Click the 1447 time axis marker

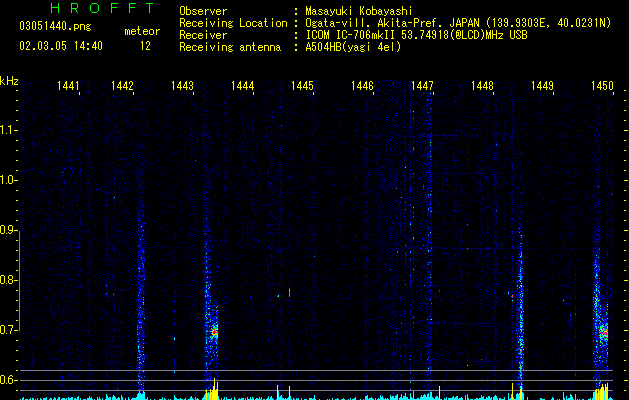point(422,86)
